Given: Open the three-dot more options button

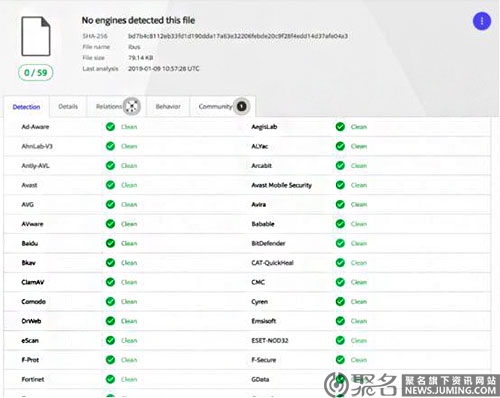Looking at the screenshot, I should tap(482, 21).
